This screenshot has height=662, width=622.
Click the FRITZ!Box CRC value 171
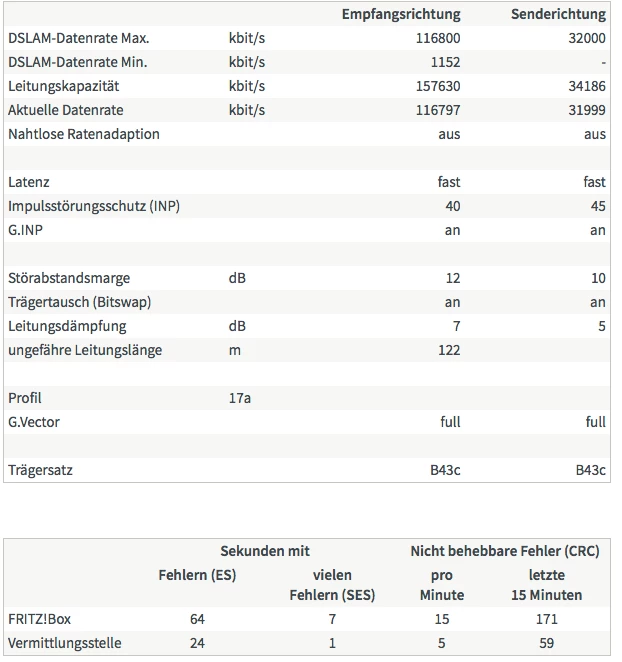point(546,619)
